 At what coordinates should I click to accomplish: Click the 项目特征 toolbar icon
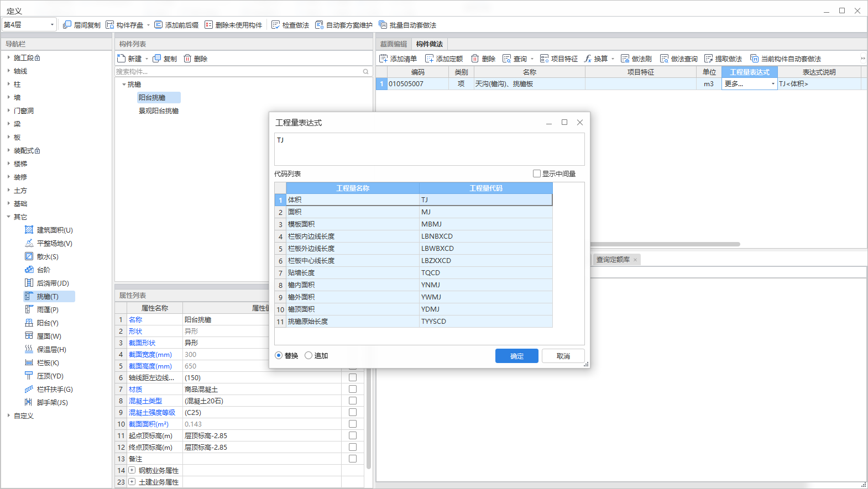(x=544, y=59)
